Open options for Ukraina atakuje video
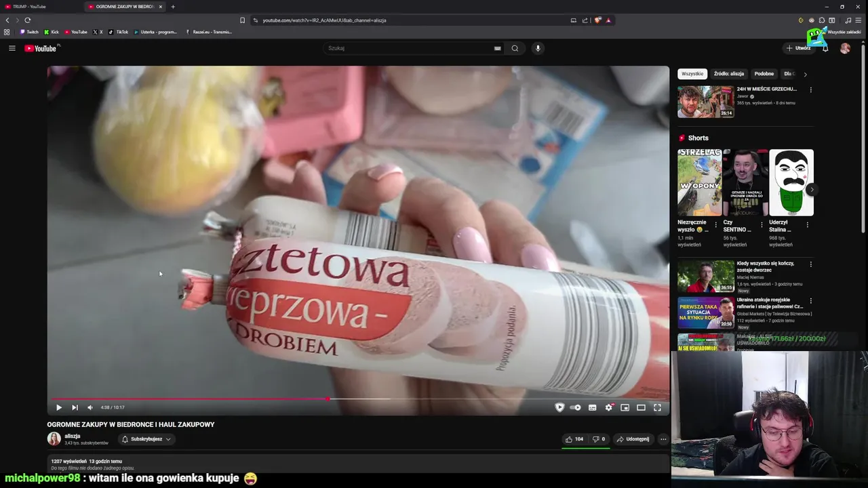The width and height of the screenshot is (868, 488). pos(810,301)
